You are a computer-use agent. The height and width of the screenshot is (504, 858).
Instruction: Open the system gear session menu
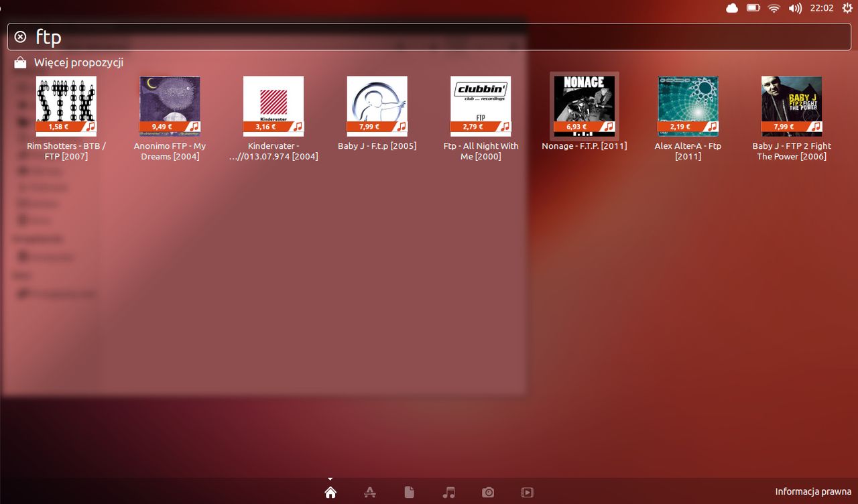(x=847, y=8)
